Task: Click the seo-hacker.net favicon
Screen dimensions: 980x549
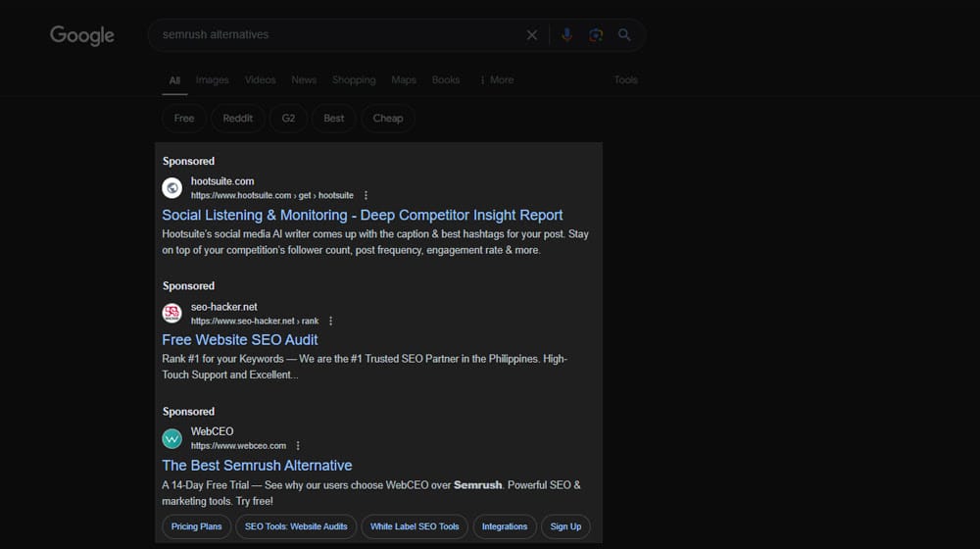Action: [x=171, y=313]
